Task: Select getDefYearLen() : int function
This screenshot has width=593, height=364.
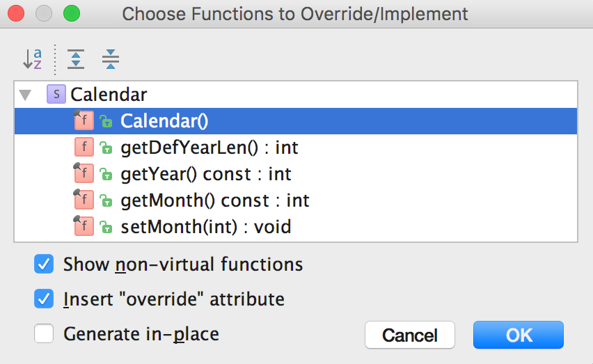Action: (209, 148)
